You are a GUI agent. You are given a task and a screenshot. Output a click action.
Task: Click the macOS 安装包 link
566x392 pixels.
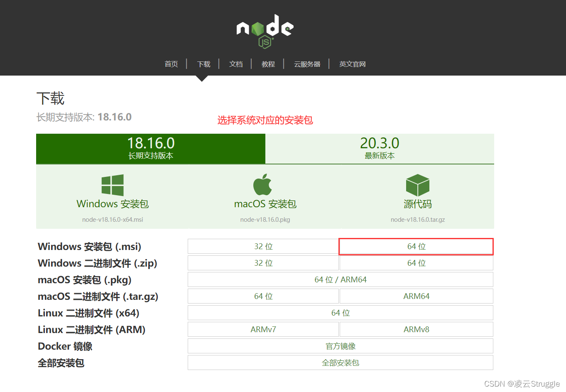265,204
